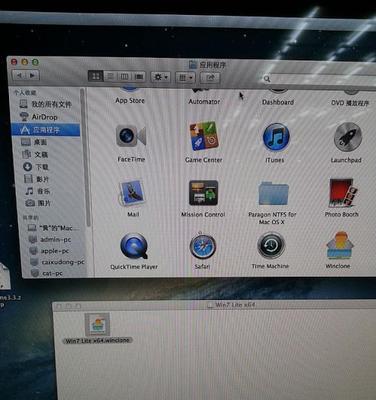Viewport: 376px width, 400px height.
Task: Switch to icon view
Action: click(96, 77)
